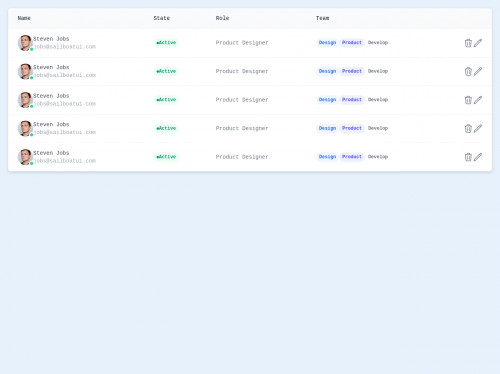The image size is (500, 374).
Task: Click the name Steven Jobs in the first row
Action: 51,39
